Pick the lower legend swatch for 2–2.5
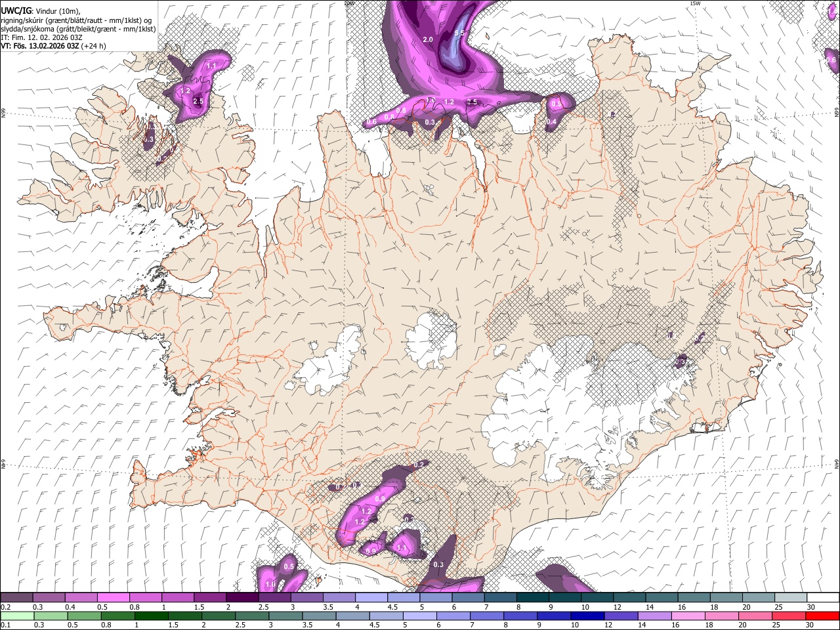Image resolution: width=840 pixels, height=630 pixels. (x=218, y=616)
